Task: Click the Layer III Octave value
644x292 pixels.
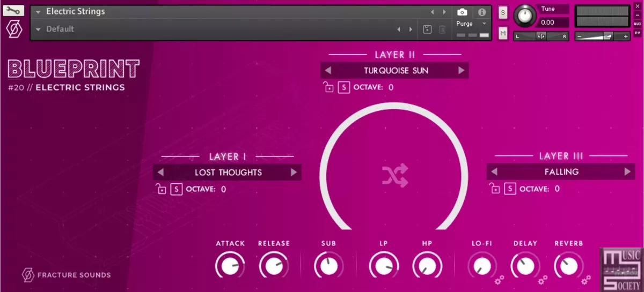Action: (x=558, y=189)
